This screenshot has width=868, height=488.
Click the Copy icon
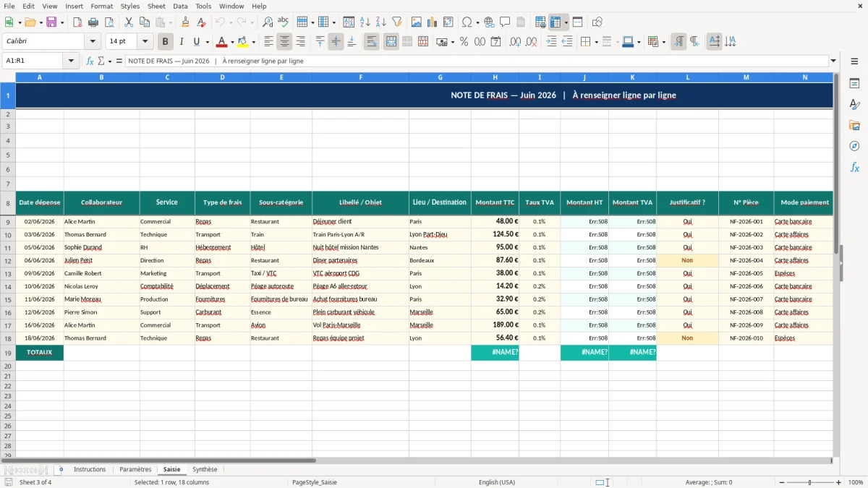(x=145, y=22)
